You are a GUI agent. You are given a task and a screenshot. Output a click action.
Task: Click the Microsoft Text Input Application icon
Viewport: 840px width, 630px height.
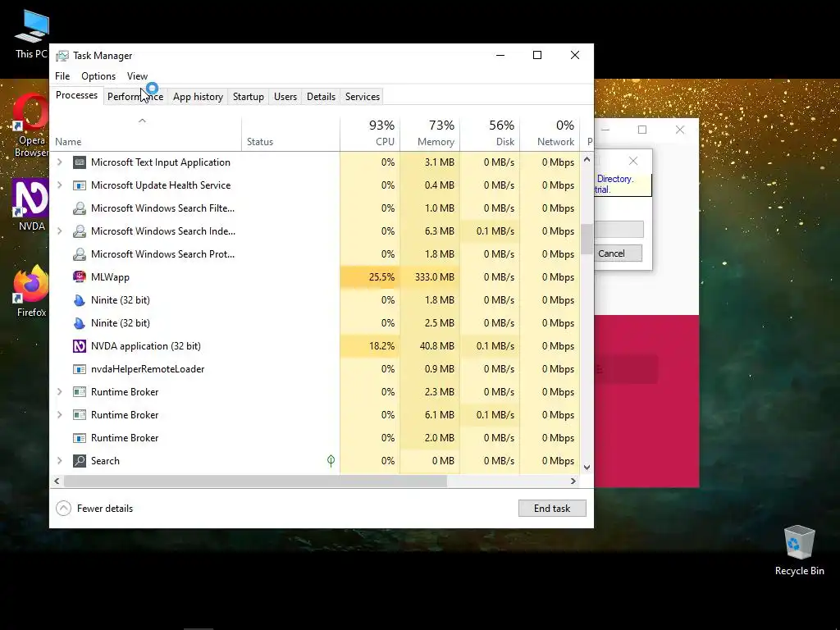[x=80, y=162]
